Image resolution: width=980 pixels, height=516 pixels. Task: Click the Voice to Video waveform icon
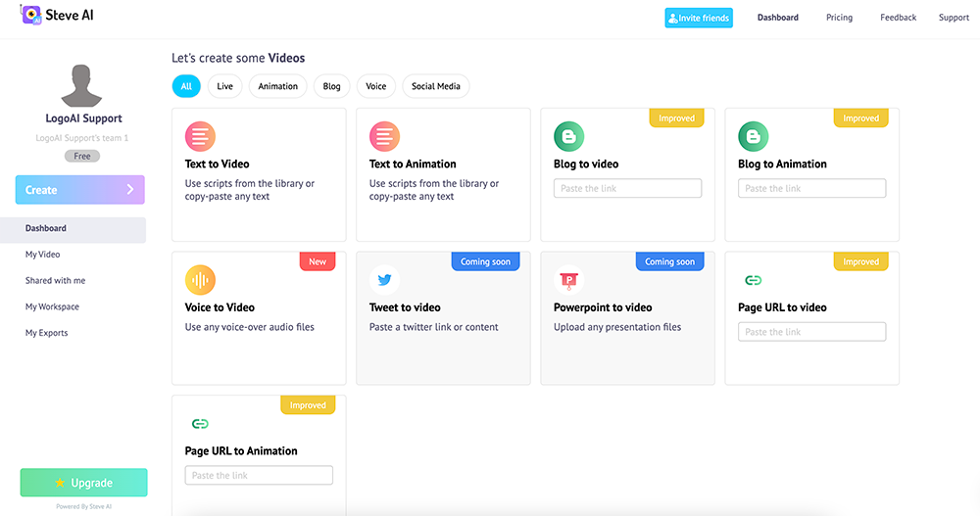pyautogui.click(x=200, y=280)
